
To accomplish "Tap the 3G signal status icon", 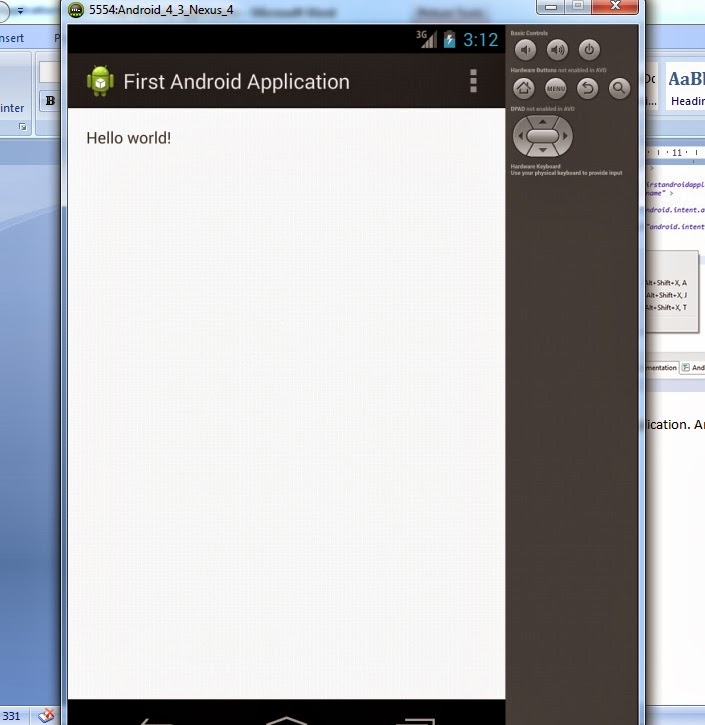I will tap(426, 39).
